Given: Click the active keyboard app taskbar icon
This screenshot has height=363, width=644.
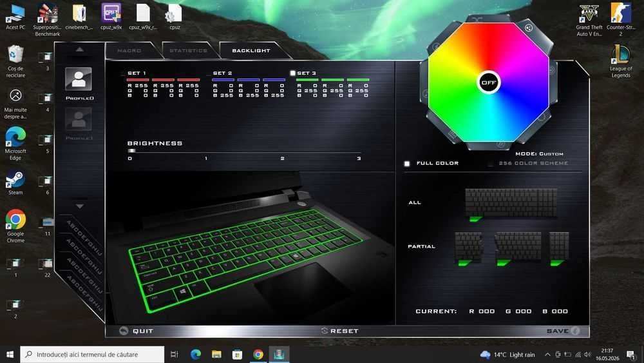Looking at the screenshot, I should (279, 354).
